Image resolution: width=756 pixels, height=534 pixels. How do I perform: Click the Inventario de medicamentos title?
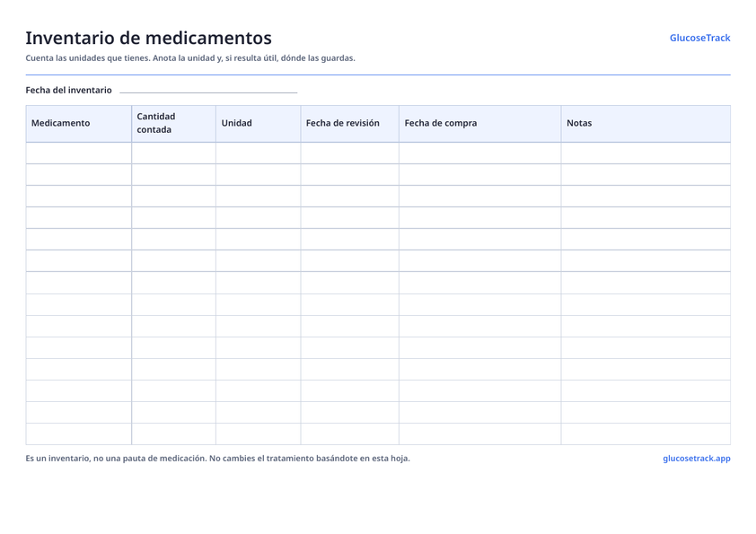148,38
